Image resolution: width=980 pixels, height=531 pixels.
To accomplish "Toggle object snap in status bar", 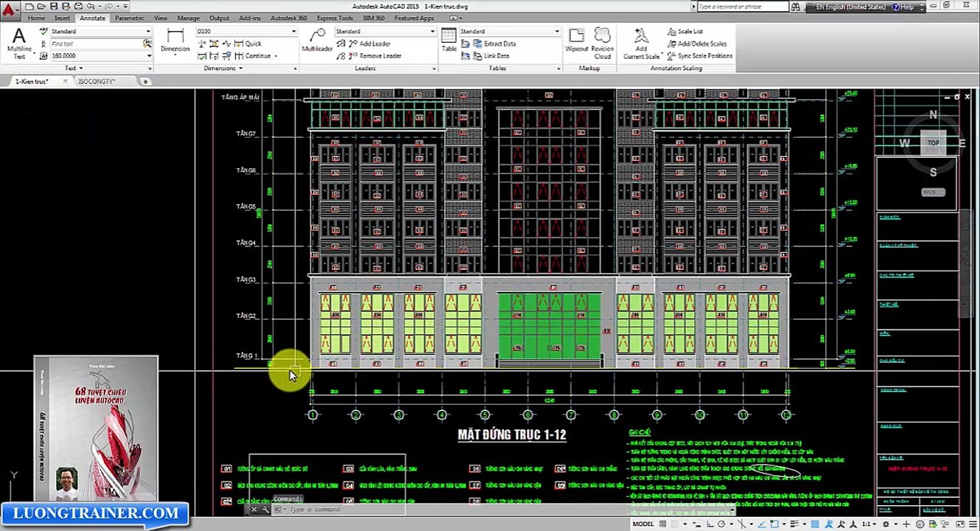I will point(774,524).
